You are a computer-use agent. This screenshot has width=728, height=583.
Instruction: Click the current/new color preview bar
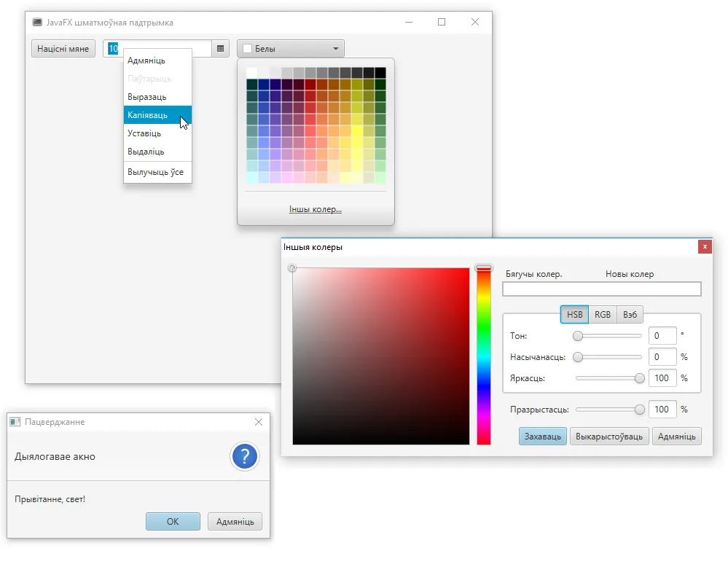click(602, 289)
